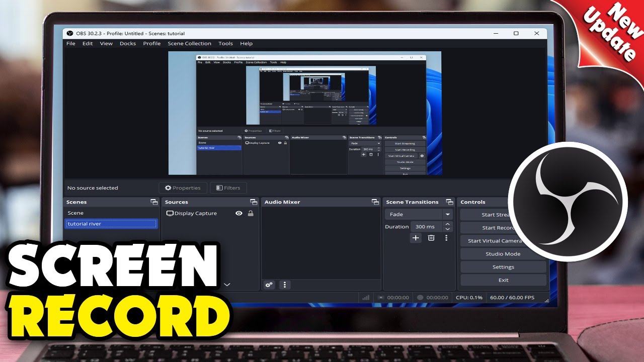Viewport: 644px width, 362px height.
Task: Click the Properties button
Action: 183,188
